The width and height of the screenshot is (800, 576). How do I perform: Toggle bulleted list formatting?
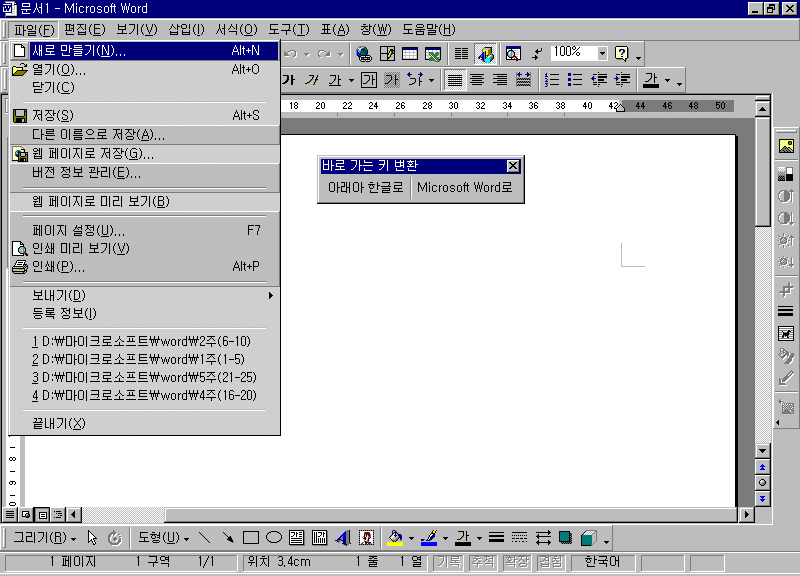[x=575, y=80]
